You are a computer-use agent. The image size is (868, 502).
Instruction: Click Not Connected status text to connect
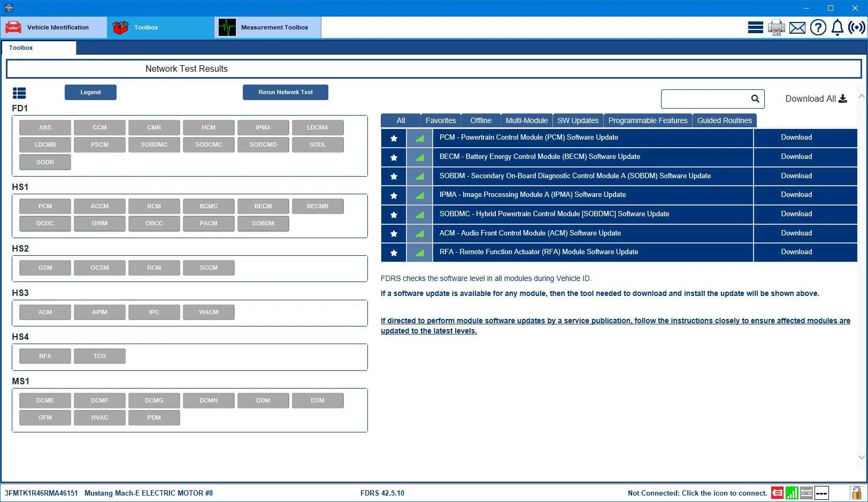coord(697,493)
